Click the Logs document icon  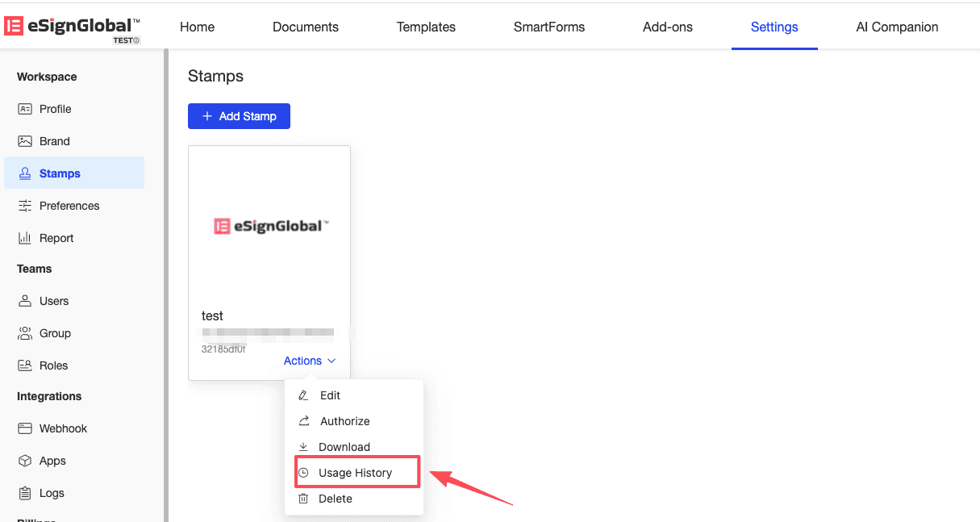[x=25, y=493]
